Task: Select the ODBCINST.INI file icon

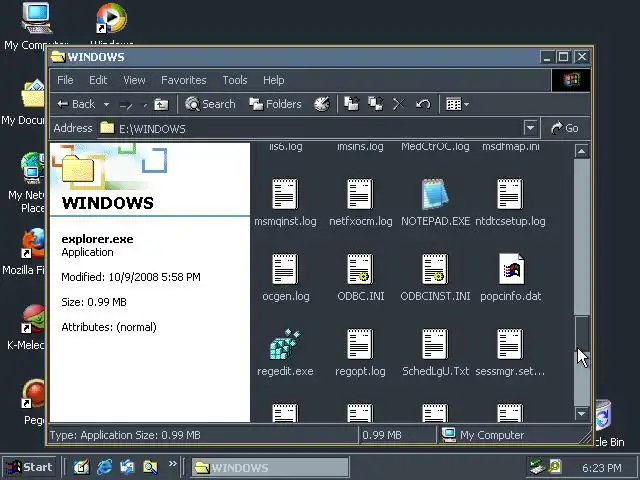Action: pyautogui.click(x=435, y=269)
